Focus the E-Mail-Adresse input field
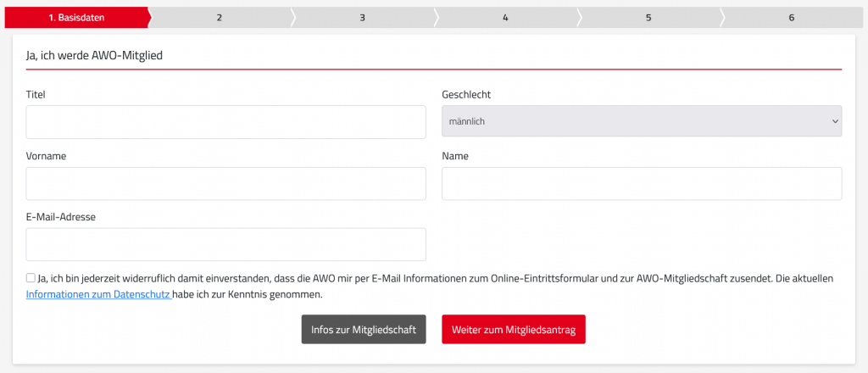868x373 pixels. click(x=225, y=244)
